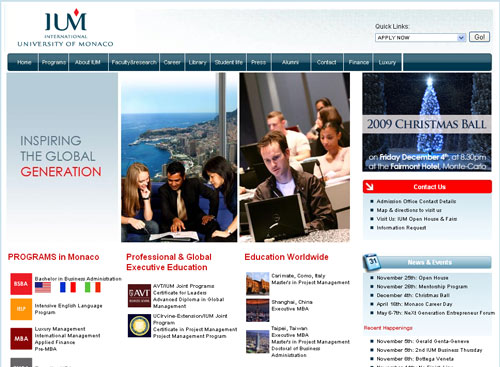Click the News & Events calendar icon

(x=372, y=262)
